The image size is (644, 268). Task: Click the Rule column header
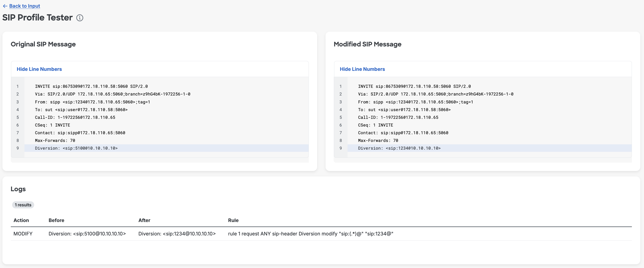(233, 220)
